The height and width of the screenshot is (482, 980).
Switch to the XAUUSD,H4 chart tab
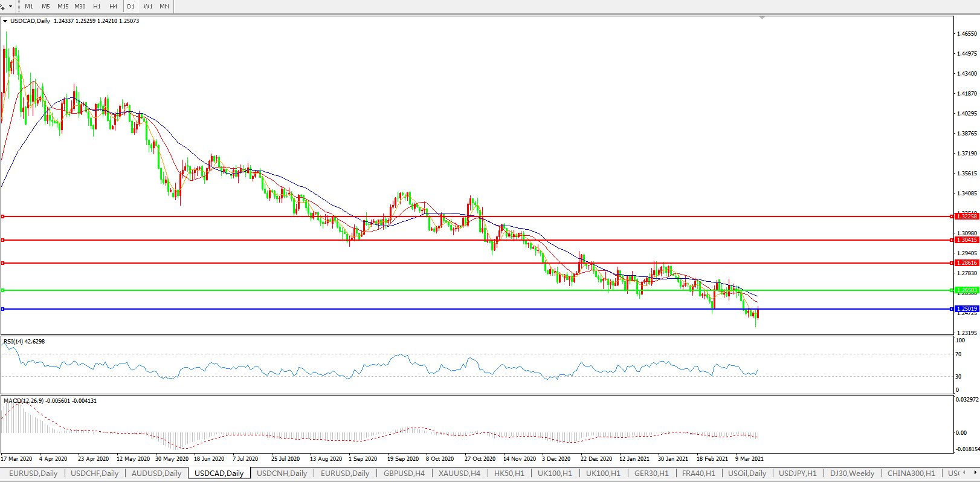tap(459, 474)
